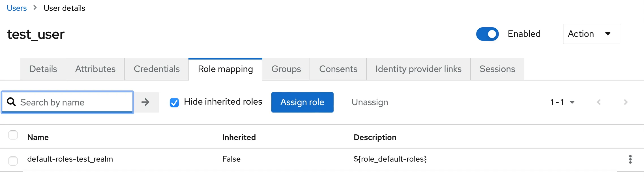Open kebab menu for default-roles-test_realm row
644x182 pixels.
[630, 159]
